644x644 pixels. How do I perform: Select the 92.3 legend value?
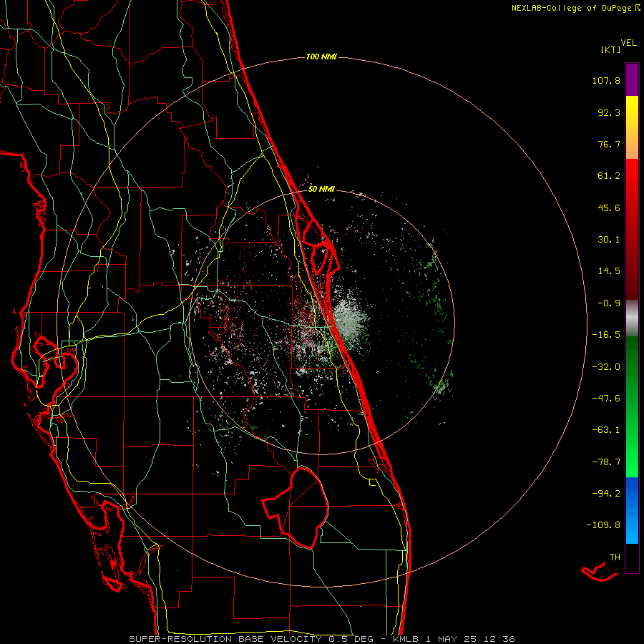pyautogui.click(x=609, y=112)
